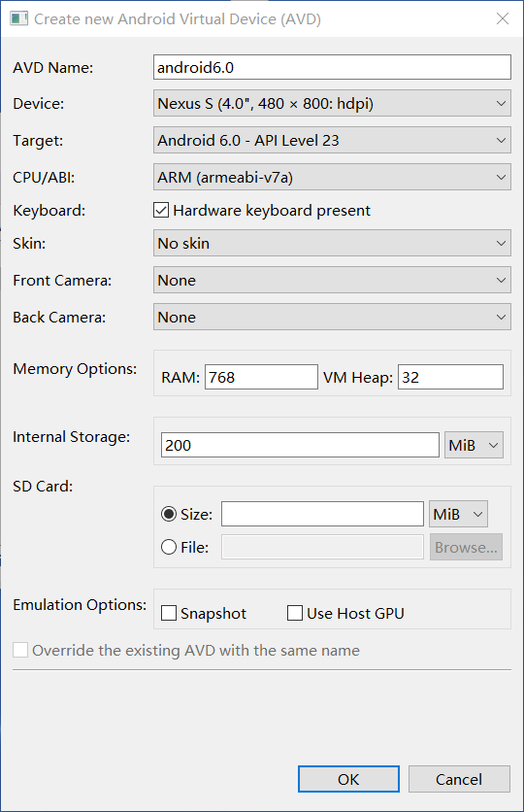The image size is (524, 812).
Task: Open the Target dropdown with Android 6.0
Action: point(332,140)
